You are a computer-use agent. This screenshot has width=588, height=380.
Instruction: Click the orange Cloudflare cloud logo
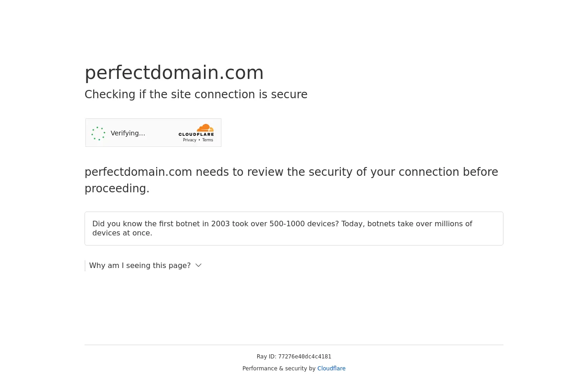pyautogui.click(x=205, y=128)
